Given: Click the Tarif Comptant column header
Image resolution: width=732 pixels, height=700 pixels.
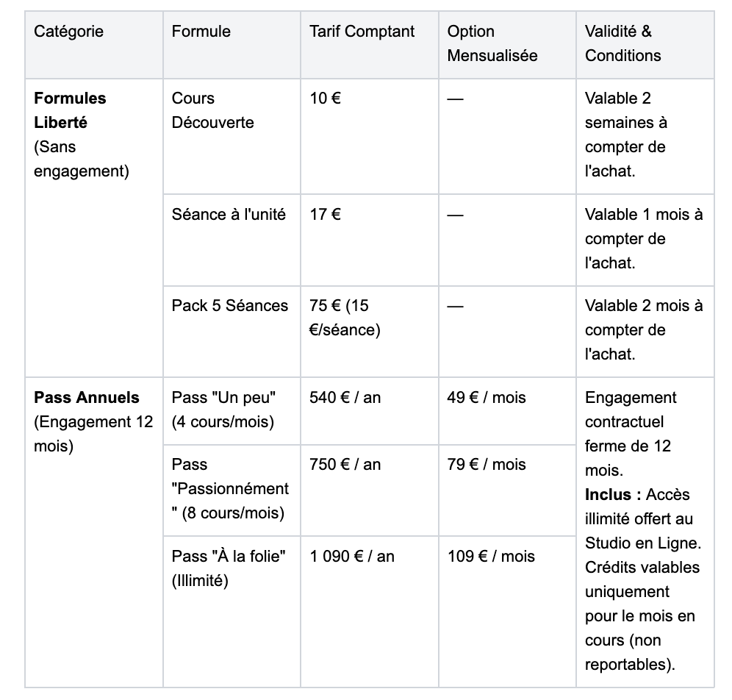Looking at the screenshot, I should point(369,45).
